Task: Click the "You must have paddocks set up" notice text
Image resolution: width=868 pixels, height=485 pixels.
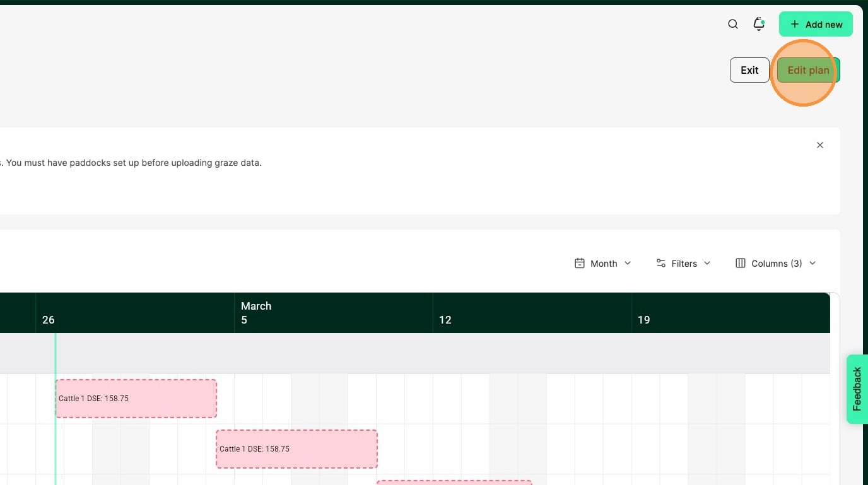Action: click(x=134, y=163)
